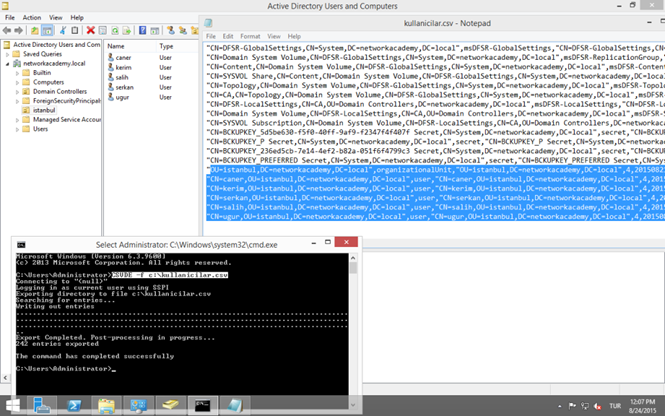Click the Cut scissors icon
The width and height of the screenshot is (665, 416).
pyautogui.click(x=63, y=31)
